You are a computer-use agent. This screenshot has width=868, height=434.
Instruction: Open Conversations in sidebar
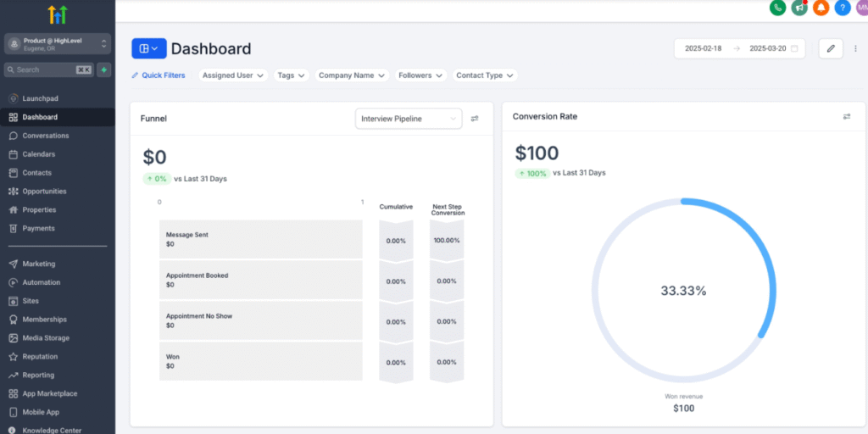coord(58,136)
